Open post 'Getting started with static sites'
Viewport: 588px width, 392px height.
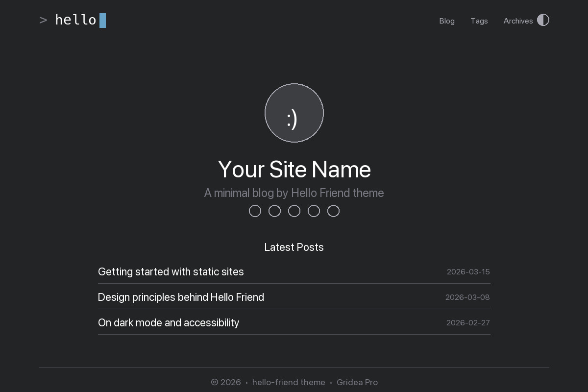click(171, 271)
